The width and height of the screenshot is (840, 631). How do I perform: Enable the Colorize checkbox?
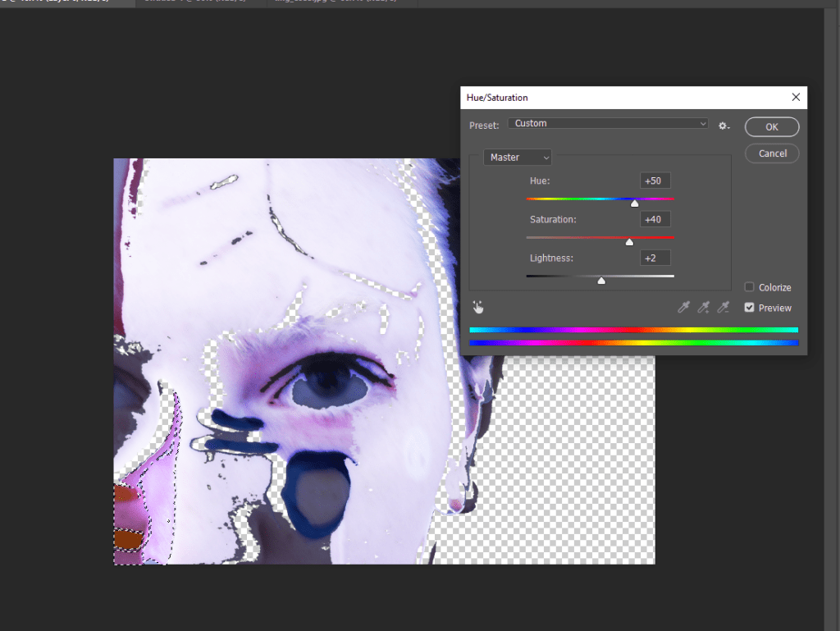(750, 287)
